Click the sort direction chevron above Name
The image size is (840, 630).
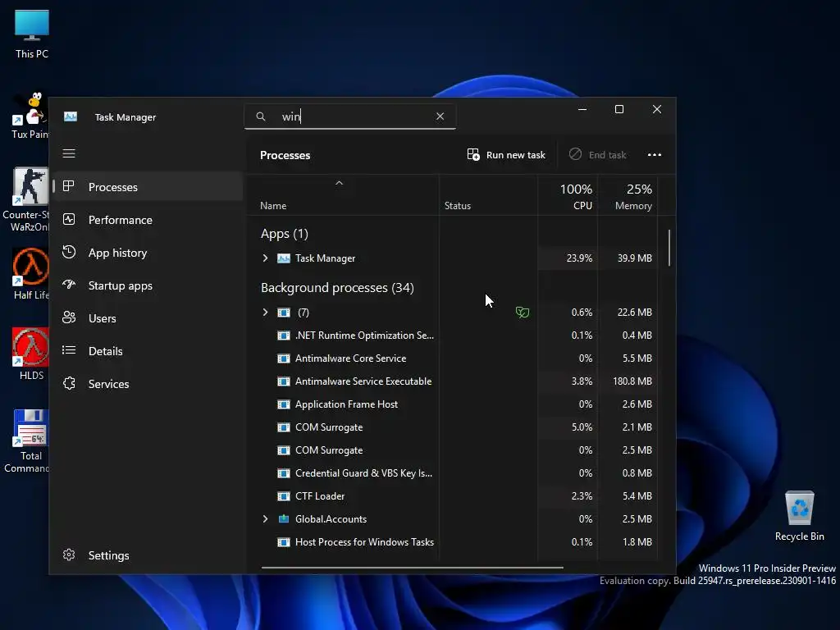pos(339,183)
